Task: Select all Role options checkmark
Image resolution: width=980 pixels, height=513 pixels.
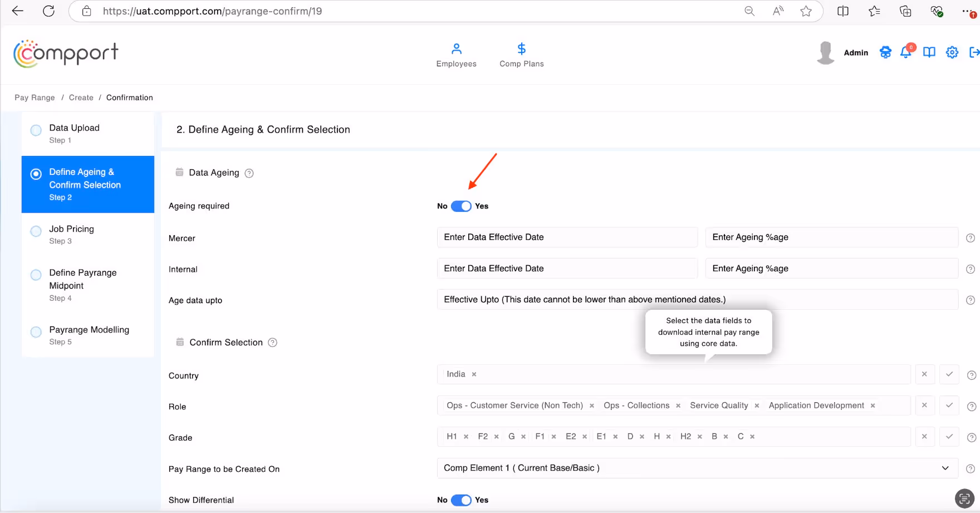Action: tap(949, 405)
